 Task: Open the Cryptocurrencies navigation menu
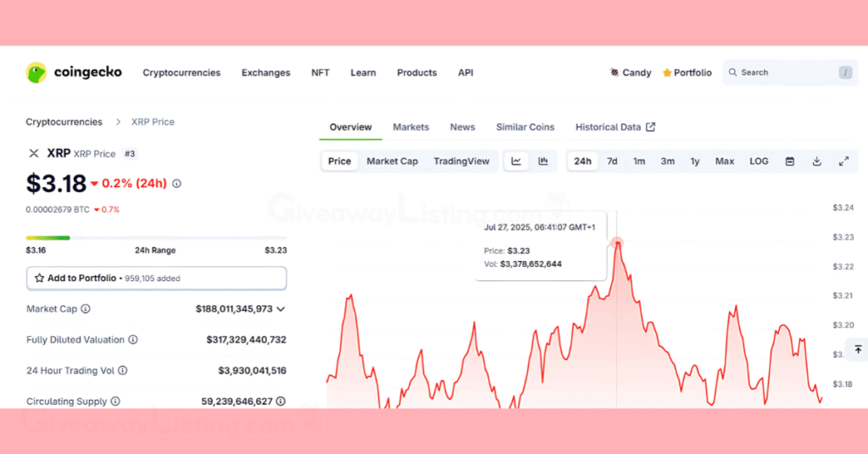coord(181,73)
